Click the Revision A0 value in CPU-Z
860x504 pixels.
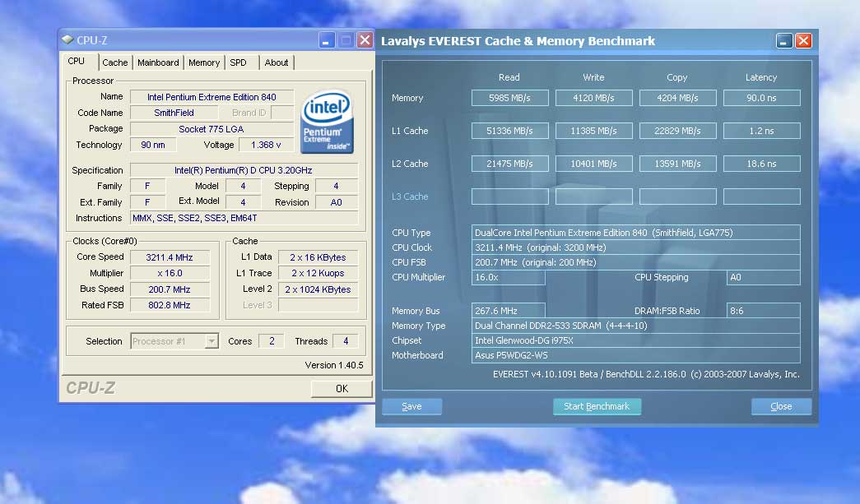pyautogui.click(x=337, y=203)
